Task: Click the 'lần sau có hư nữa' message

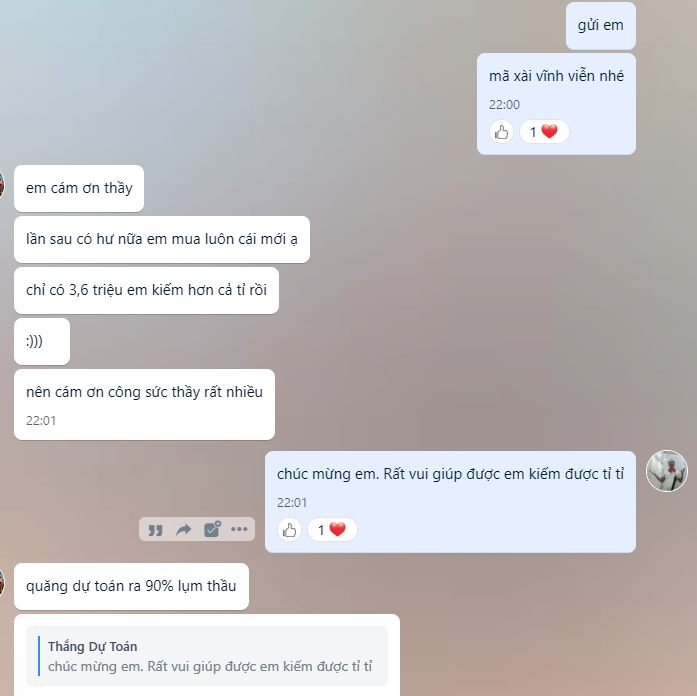Action: (162, 240)
